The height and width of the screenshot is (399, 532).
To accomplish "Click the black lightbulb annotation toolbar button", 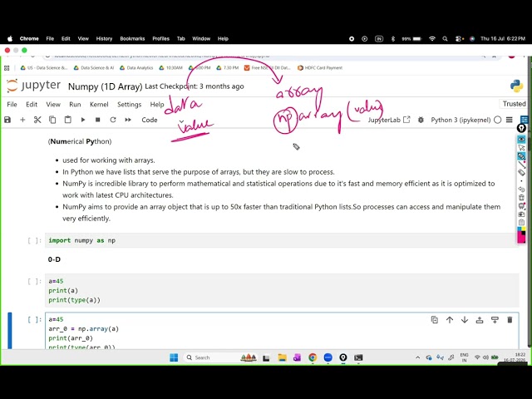I will coord(521,128).
